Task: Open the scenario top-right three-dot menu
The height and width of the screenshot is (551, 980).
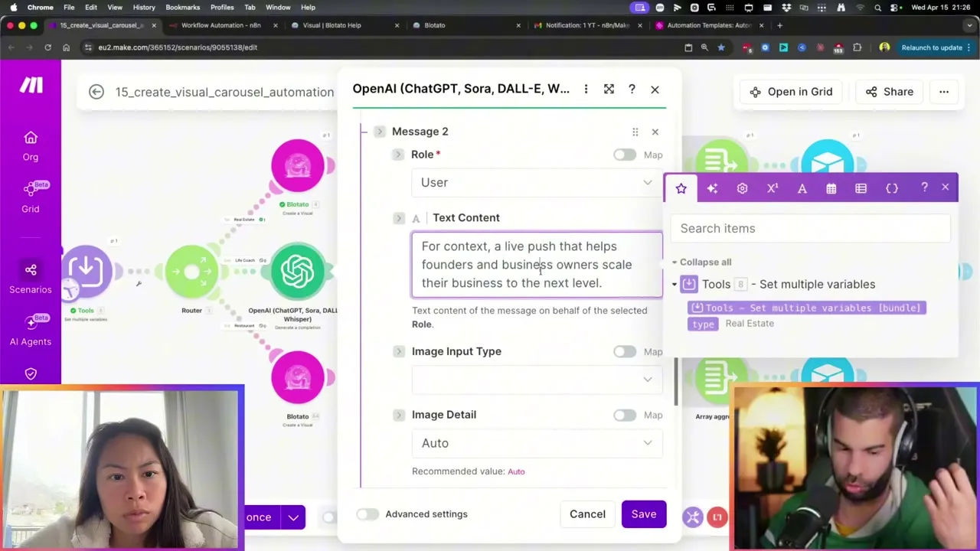Action: [943, 92]
